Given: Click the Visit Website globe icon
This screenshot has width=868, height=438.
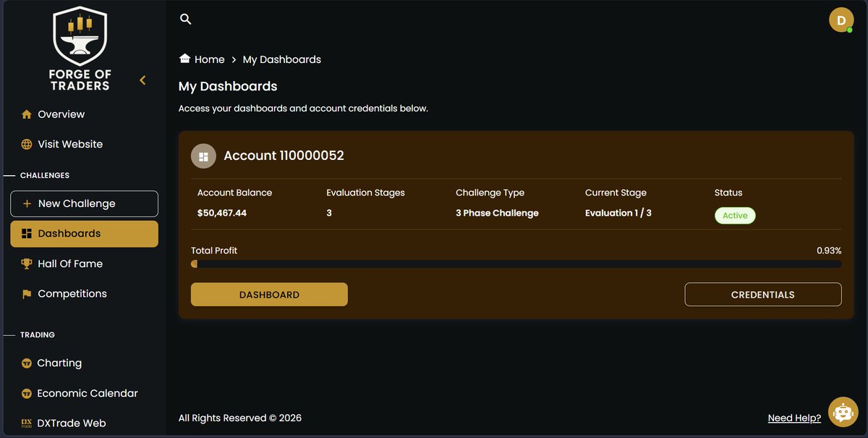Looking at the screenshot, I should pos(27,144).
